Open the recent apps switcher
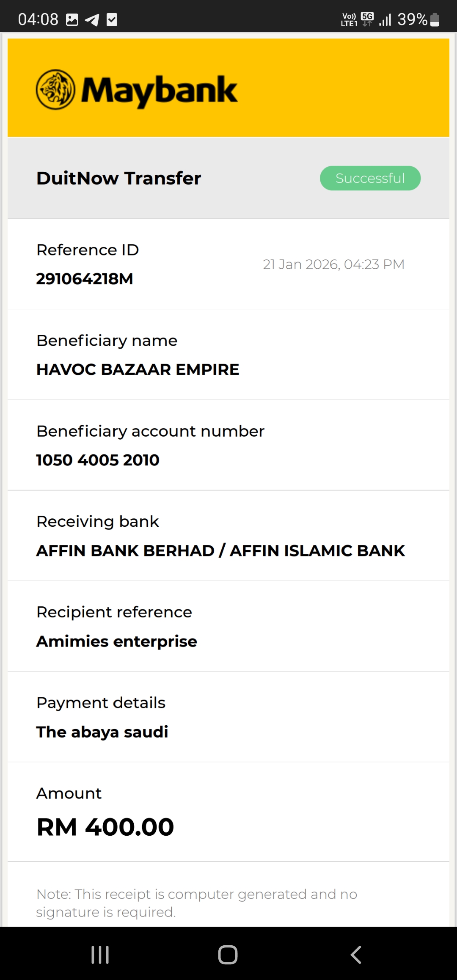The image size is (457, 980). pos(100,955)
